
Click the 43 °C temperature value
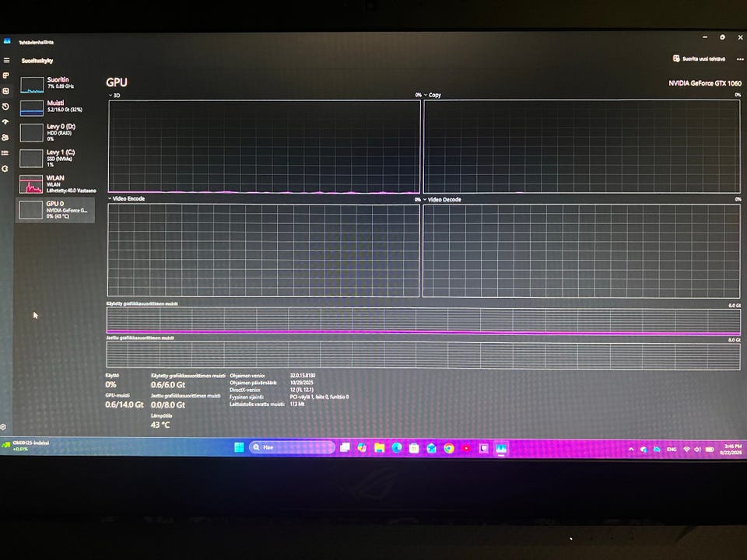(160, 425)
